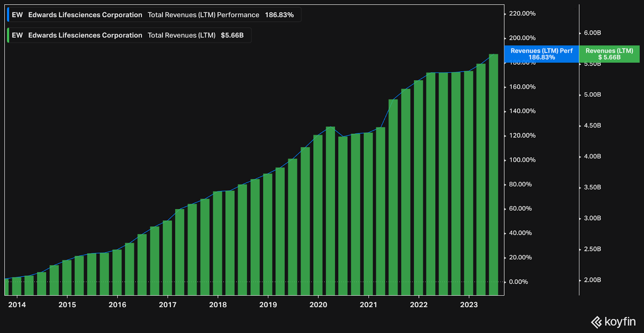
Task: Click the 2019 x-axis label
Action: (x=268, y=305)
